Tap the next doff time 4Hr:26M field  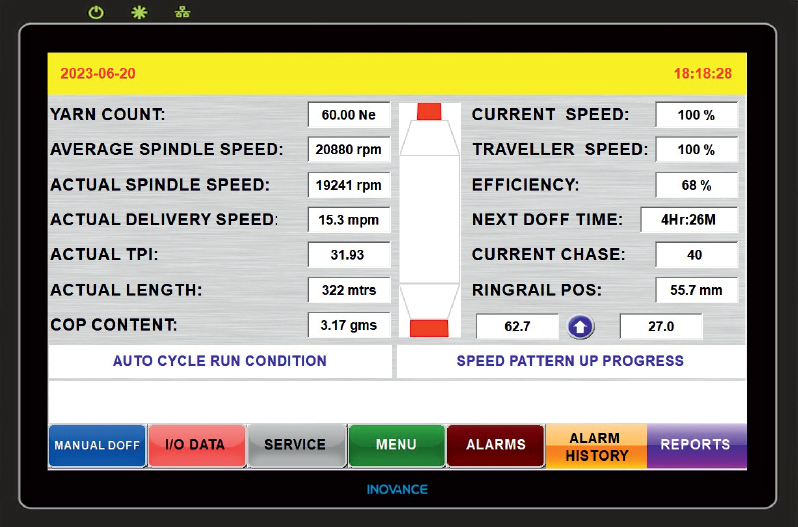pyautogui.click(x=689, y=220)
